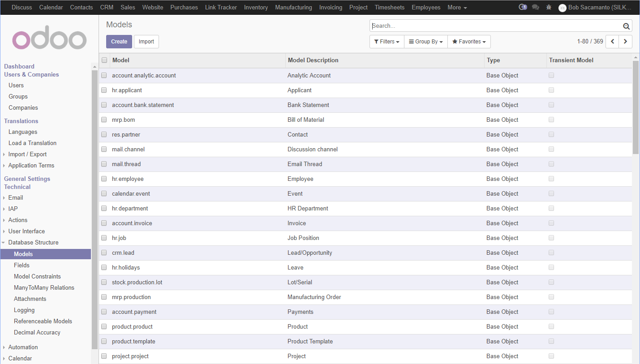The image size is (640, 364).
Task: Switch to the Invoicing app
Action: tap(331, 7)
